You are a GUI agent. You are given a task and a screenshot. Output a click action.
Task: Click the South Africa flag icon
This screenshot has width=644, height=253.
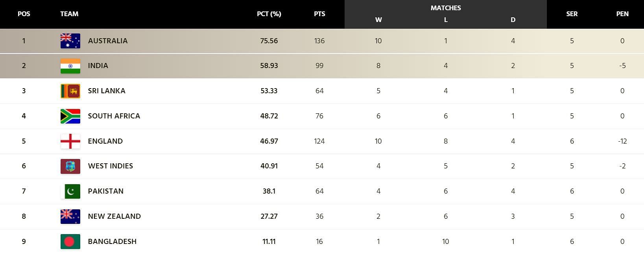[70, 116]
